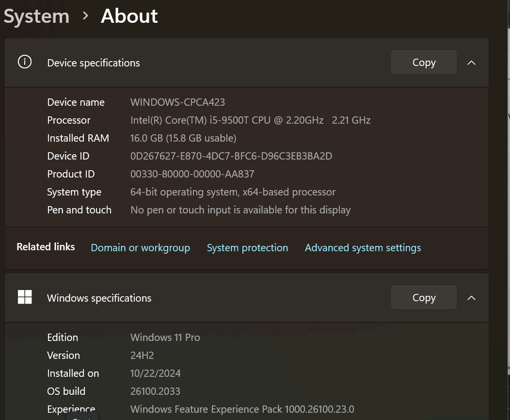Copy the Device specifications
This screenshot has height=420, width=510.
424,62
